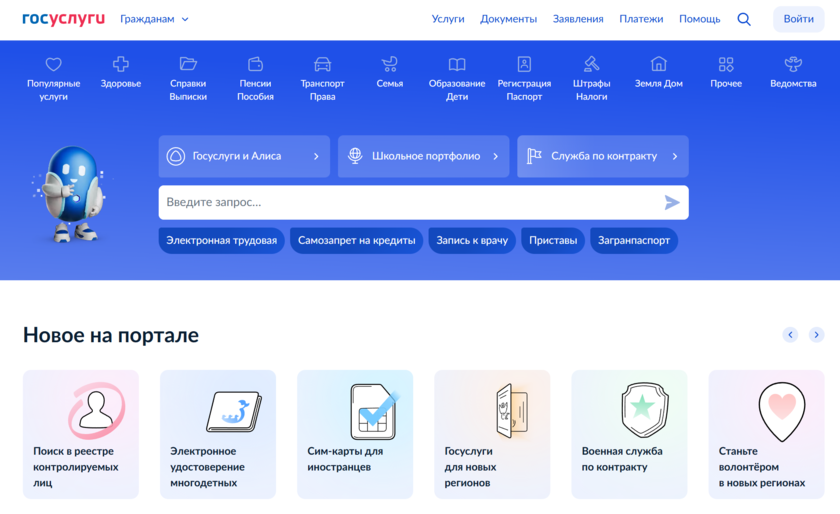Open the Семья stroller icon
Screen dimensions: 840x514
coord(389,65)
